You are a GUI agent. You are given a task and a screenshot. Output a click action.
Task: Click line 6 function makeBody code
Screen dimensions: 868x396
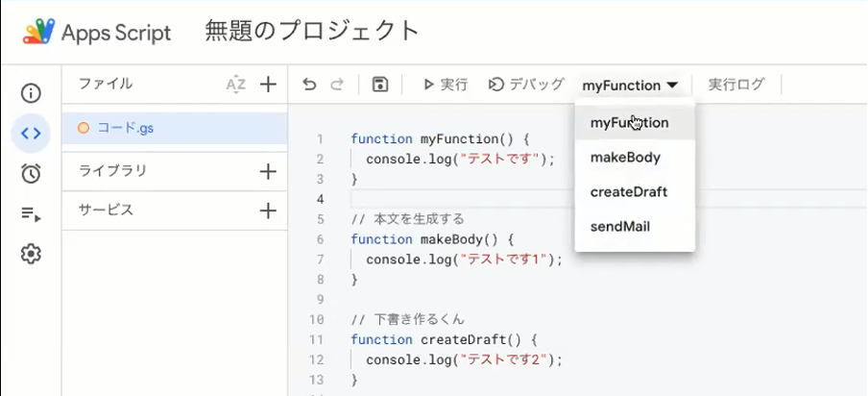click(433, 239)
